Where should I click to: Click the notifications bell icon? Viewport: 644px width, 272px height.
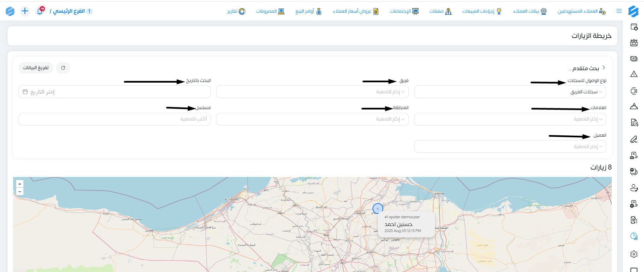tap(40, 11)
